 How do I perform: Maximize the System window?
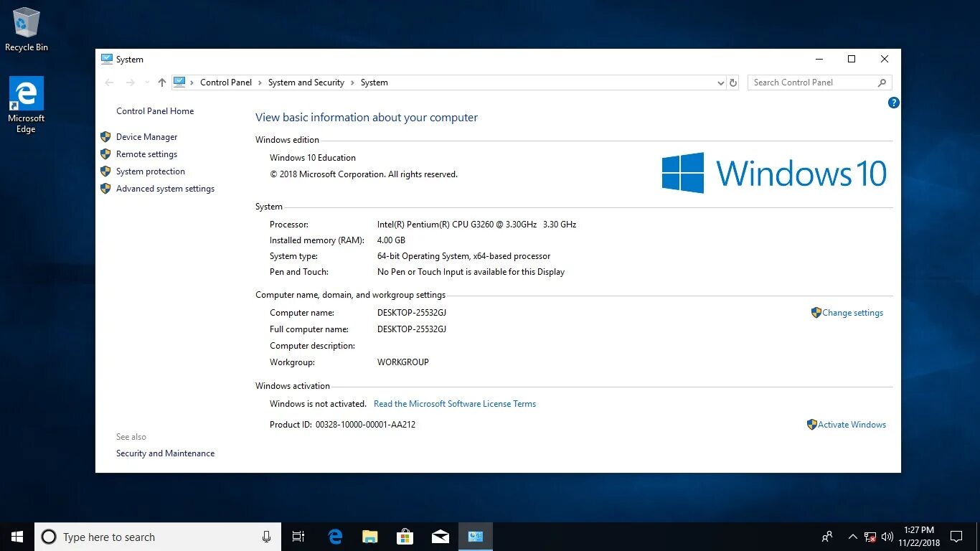(852, 59)
